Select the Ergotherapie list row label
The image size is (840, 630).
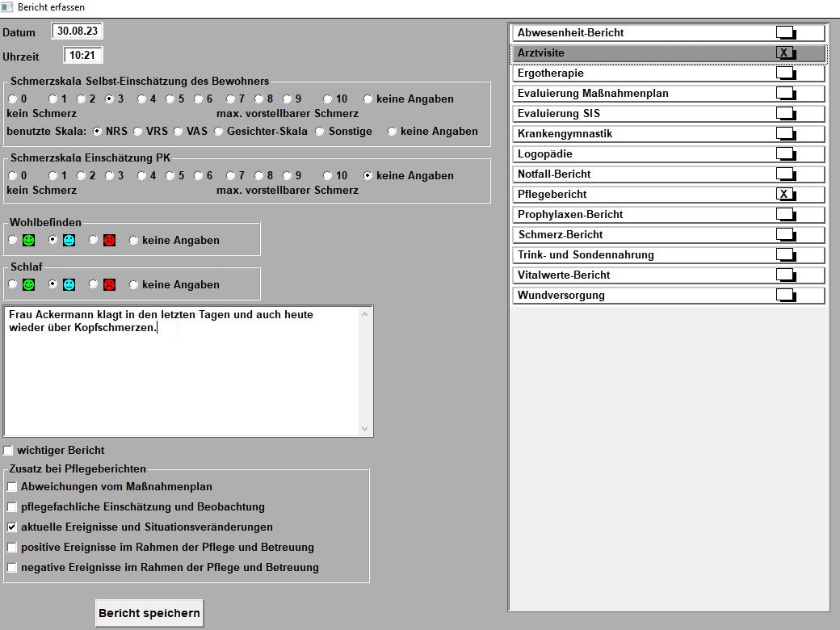[550, 73]
